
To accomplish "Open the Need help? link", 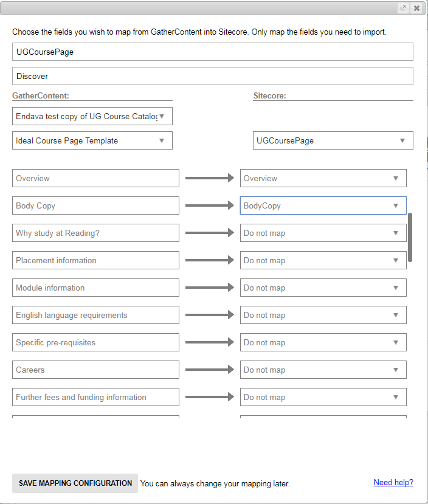I will point(393,482).
